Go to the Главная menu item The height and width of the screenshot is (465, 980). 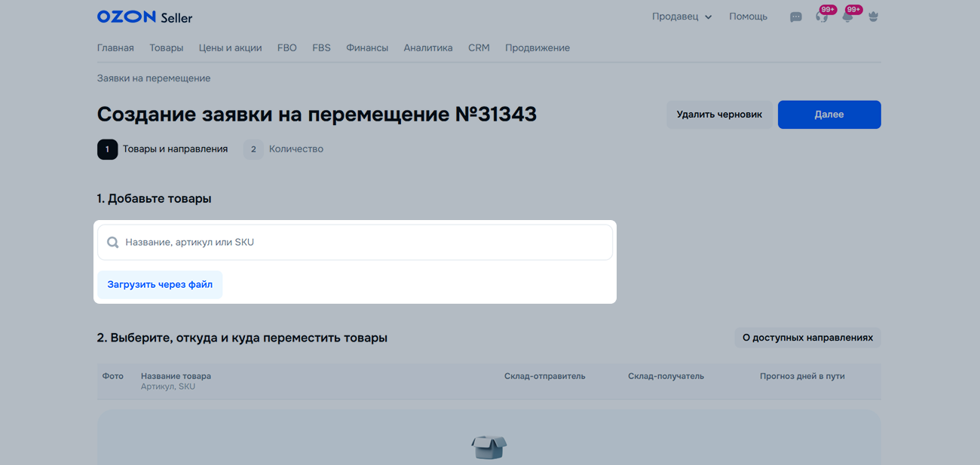115,47
